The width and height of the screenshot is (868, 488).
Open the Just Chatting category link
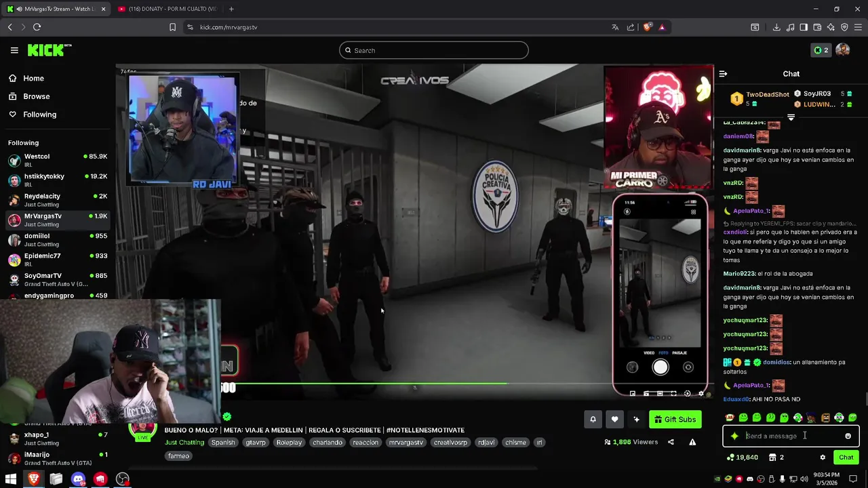coord(184,443)
